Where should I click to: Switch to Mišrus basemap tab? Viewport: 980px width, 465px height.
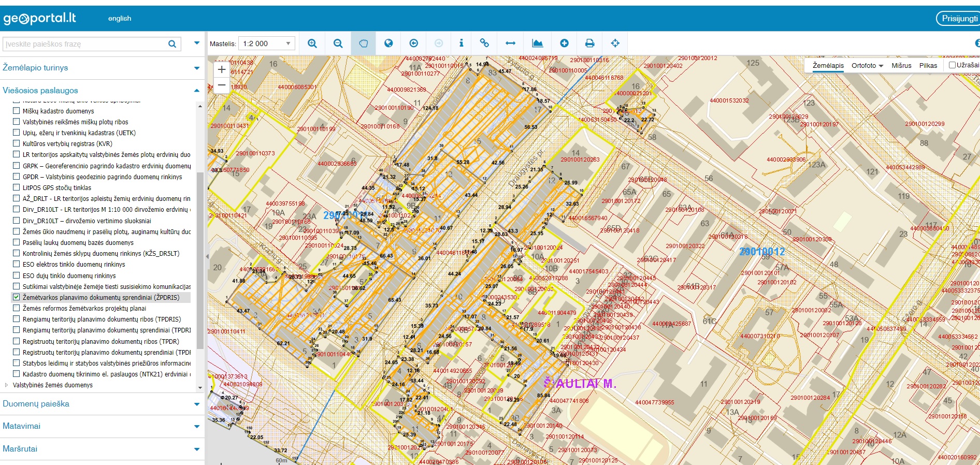point(901,65)
